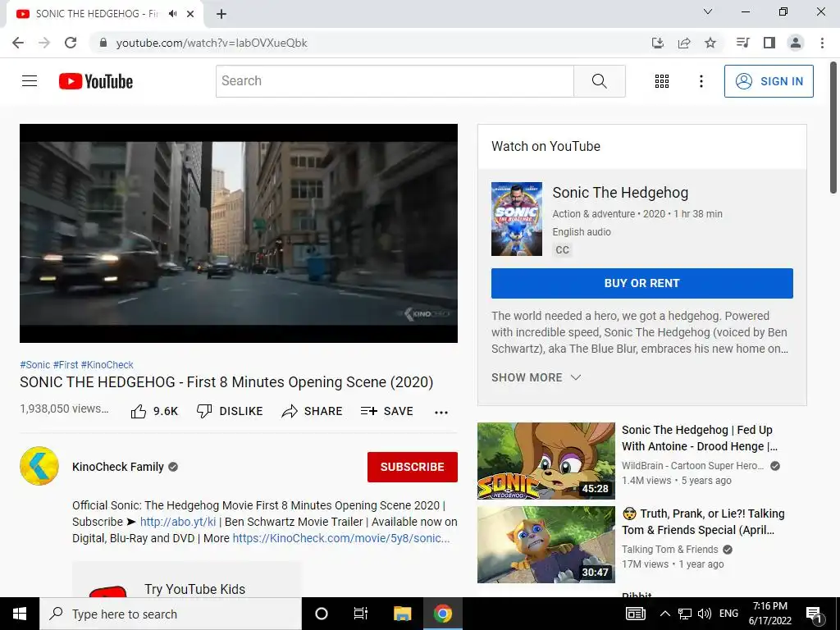The image size is (840, 630).
Task: Click the taskbar Type here to search box
Action: [x=171, y=614]
